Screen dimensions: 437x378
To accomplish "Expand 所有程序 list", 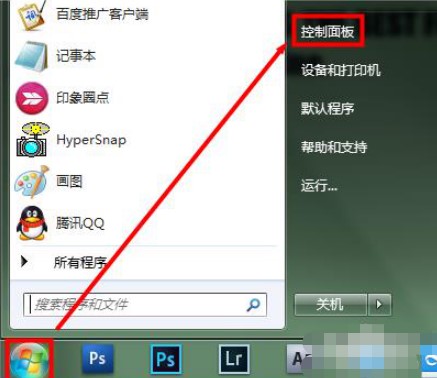I will 81,263.
